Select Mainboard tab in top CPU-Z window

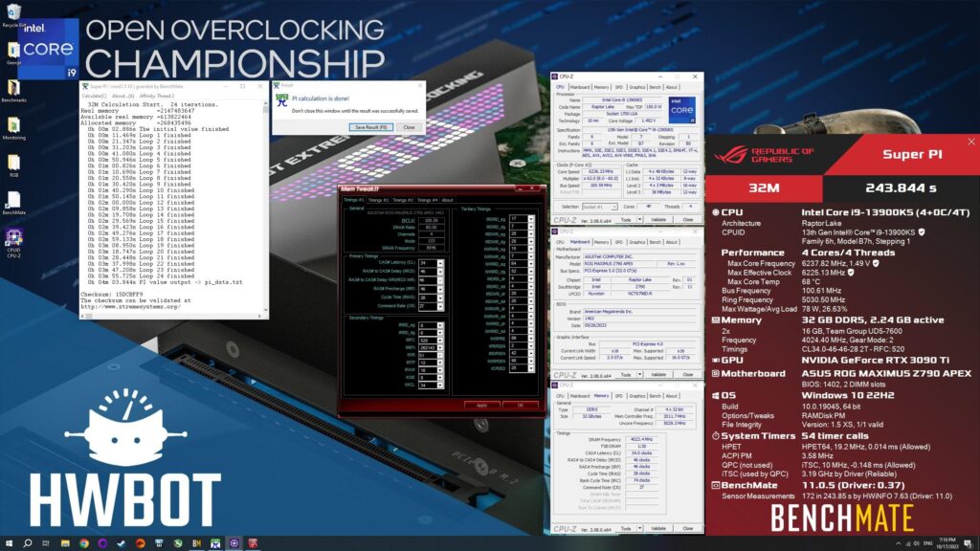click(x=579, y=87)
